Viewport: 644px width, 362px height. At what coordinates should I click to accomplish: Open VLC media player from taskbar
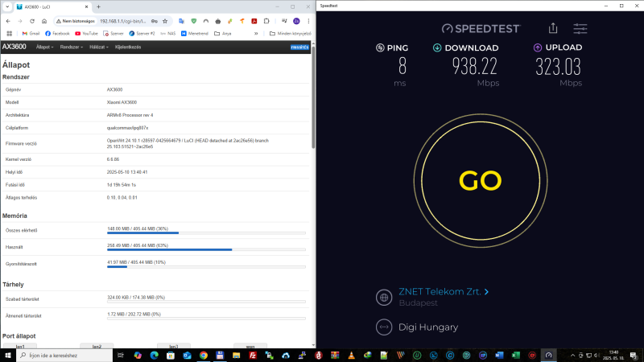tap(351, 356)
